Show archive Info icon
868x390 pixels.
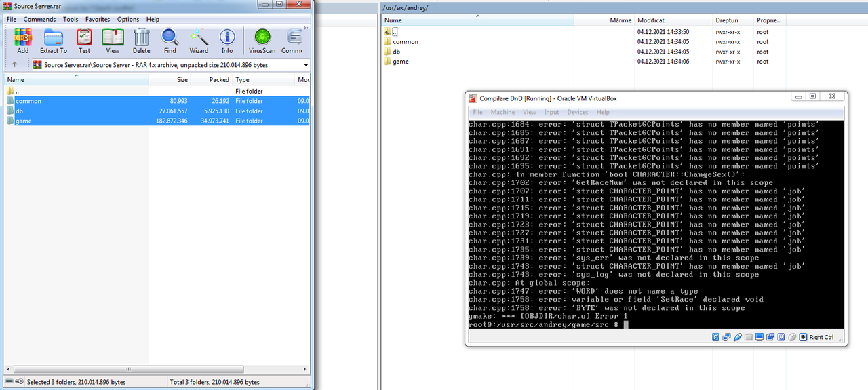227,41
